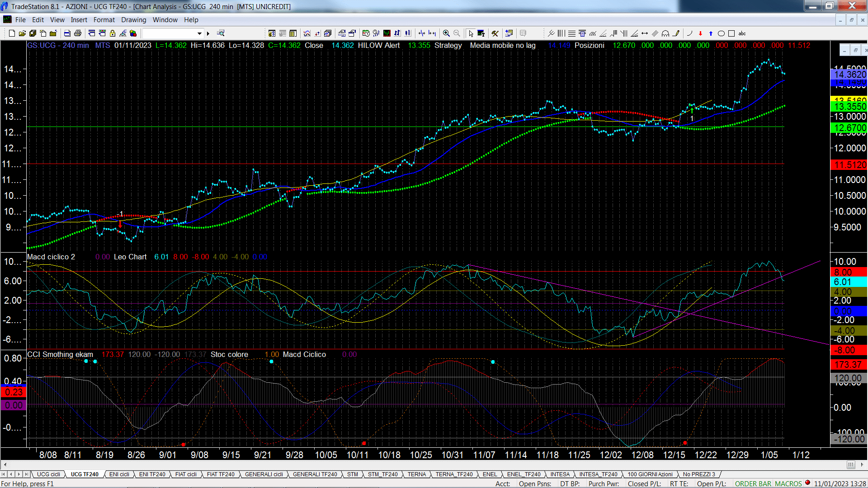868x488 pixels.
Task: Select the ellipse drawing tool
Action: 721,33
